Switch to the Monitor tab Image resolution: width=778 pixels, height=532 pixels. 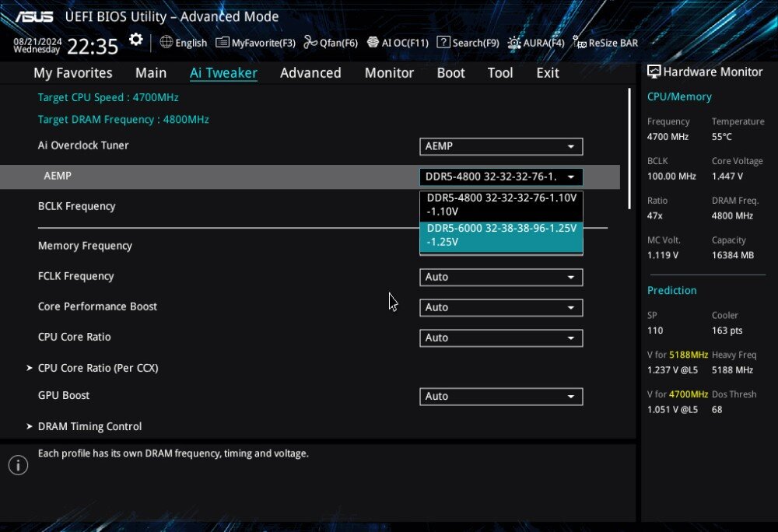(389, 73)
